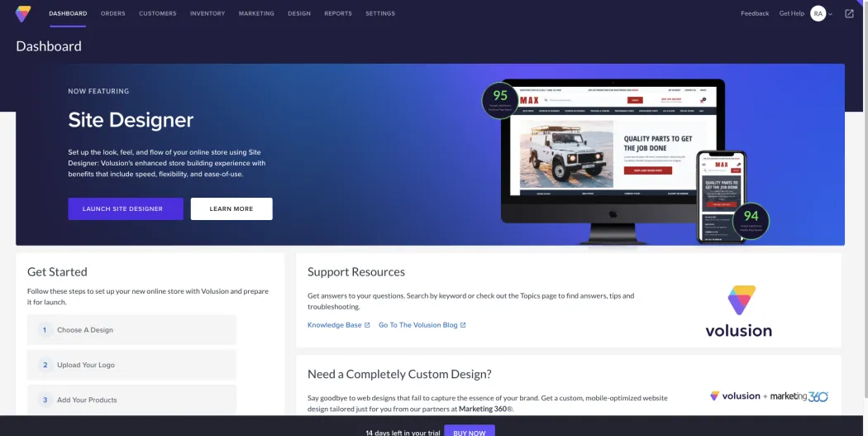Click the step 3 number badge

tap(45, 400)
